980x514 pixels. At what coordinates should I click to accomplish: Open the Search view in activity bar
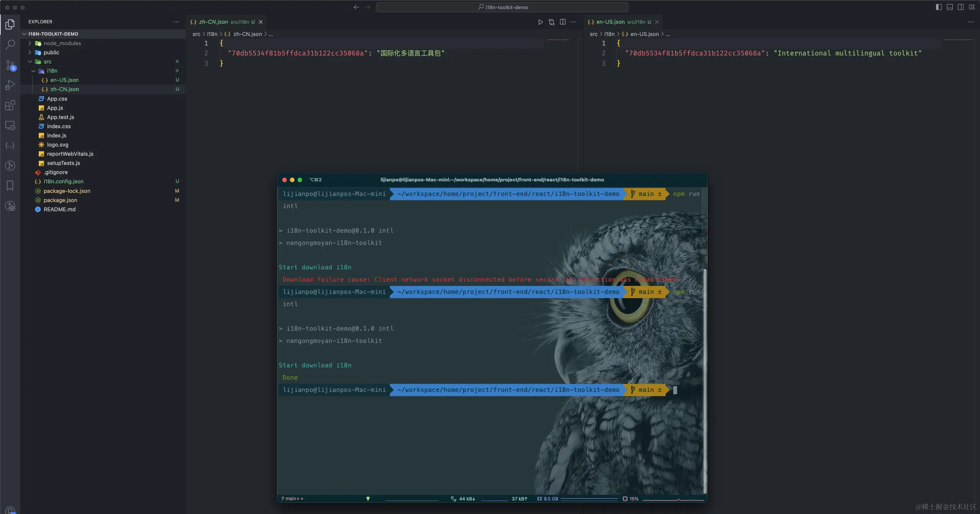click(x=10, y=44)
